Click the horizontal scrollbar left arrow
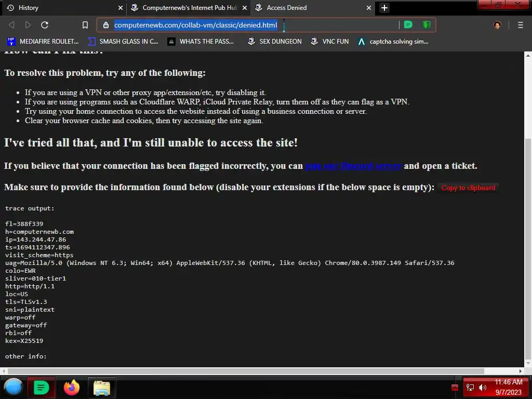This screenshot has height=399, width=532. [4, 371]
